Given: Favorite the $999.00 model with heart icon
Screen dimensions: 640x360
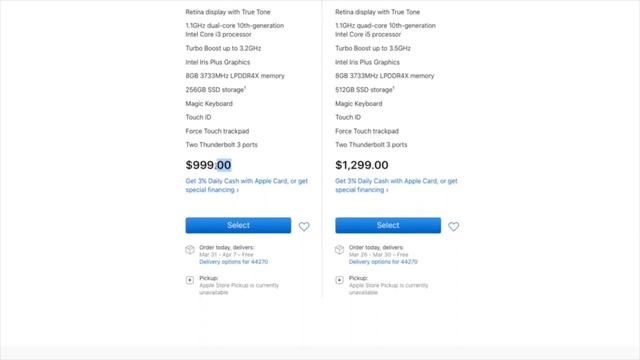Looking at the screenshot, I should tap(304, 226).
